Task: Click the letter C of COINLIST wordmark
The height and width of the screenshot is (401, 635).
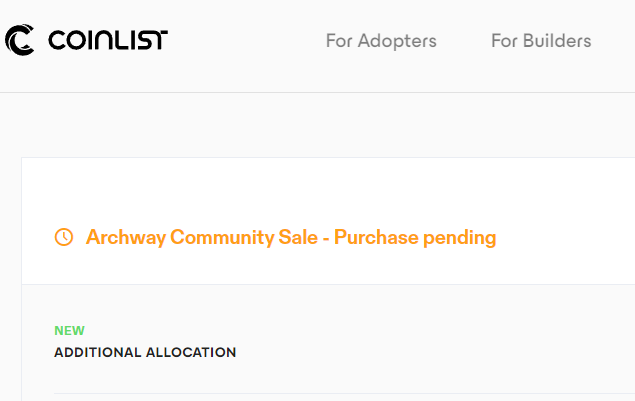Action: tap(57, 40)
